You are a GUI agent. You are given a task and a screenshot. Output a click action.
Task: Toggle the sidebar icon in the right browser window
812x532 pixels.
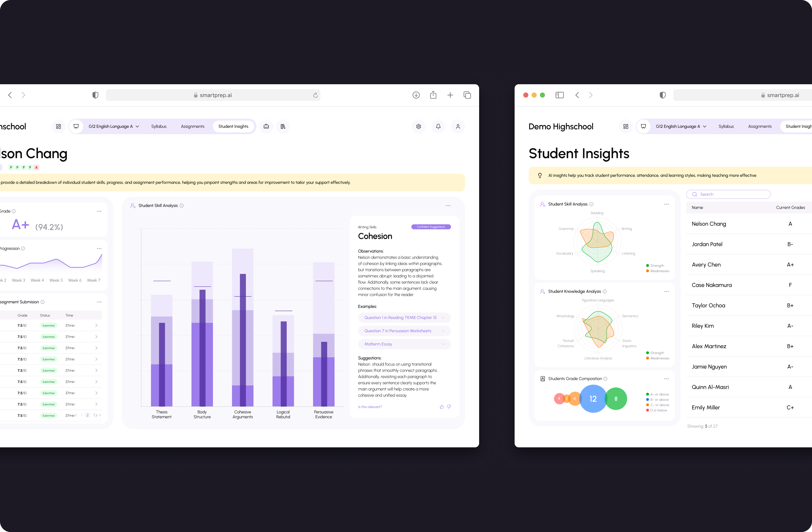click(x=560, y=95)
